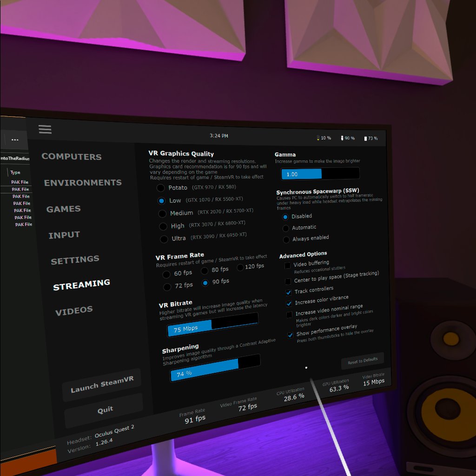Image resolution: width=476 pixels, height=476 pixels.
Task: Click the Quit button
Action: (105, 410)
